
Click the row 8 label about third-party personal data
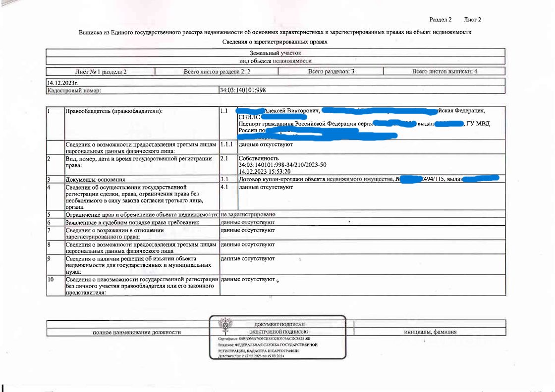click(x=141, y=248)
